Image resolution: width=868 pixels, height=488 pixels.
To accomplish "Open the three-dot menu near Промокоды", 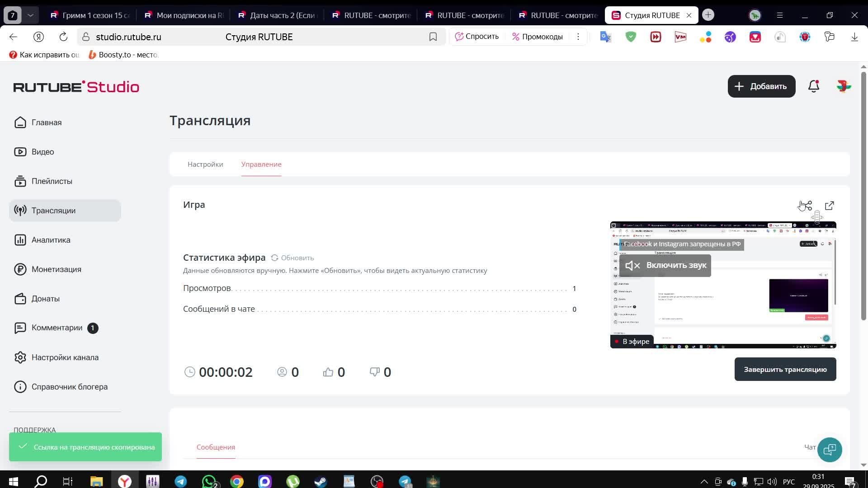I will point(578,37).
